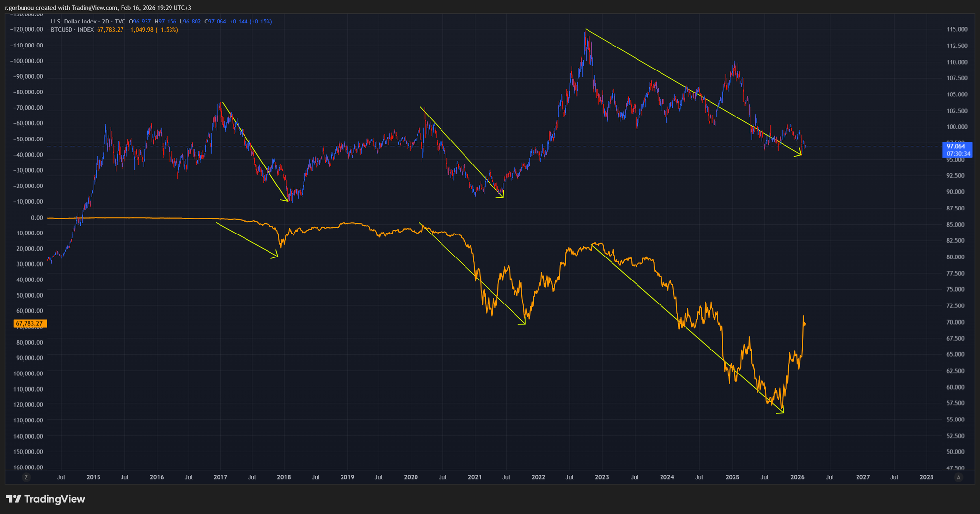Screen dimensions: 980x514
Task: Select the U.S. Dollar Index legend title
Action: tap(73, 22)
